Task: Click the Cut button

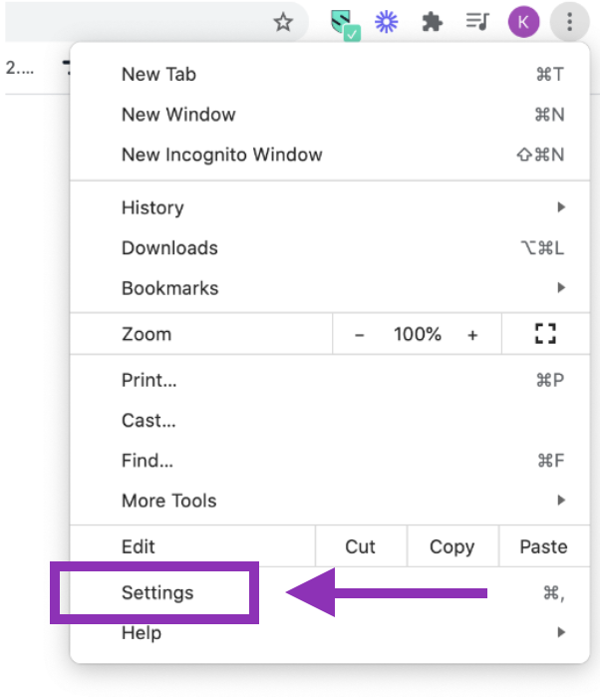Action: click(x=360, y=546)
